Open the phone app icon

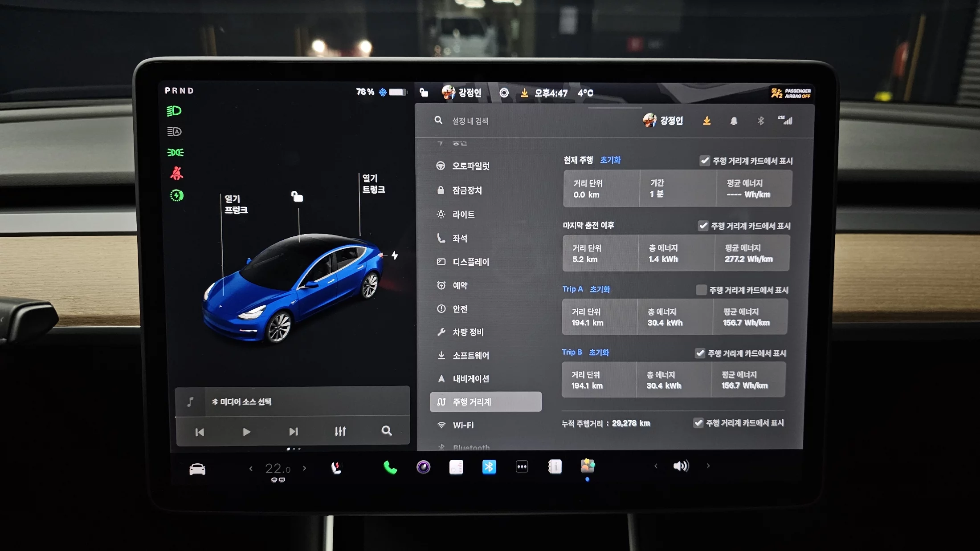pos(390,467)
